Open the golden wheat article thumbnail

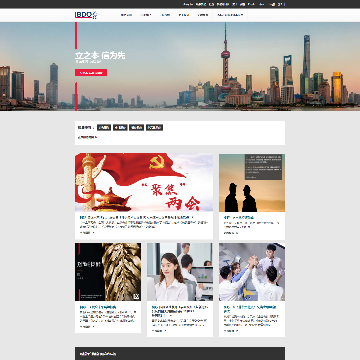click(x=108, y=272)
